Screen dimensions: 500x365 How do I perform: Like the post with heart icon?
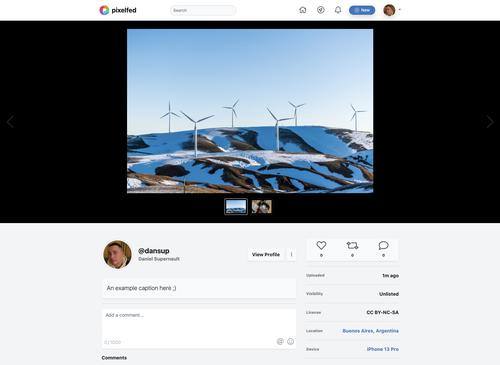tap(321, 245)
